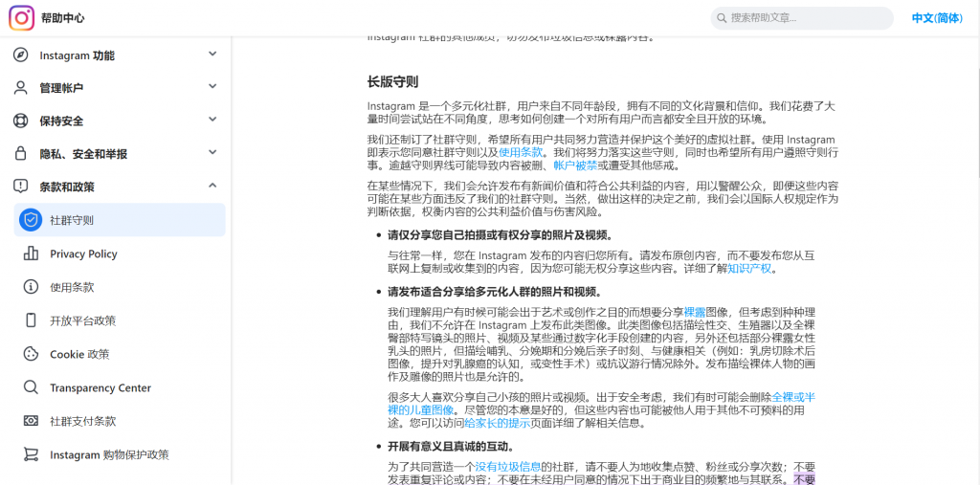
Task: Click the 条款和政策 sidebar label
Action: point(67,187)
